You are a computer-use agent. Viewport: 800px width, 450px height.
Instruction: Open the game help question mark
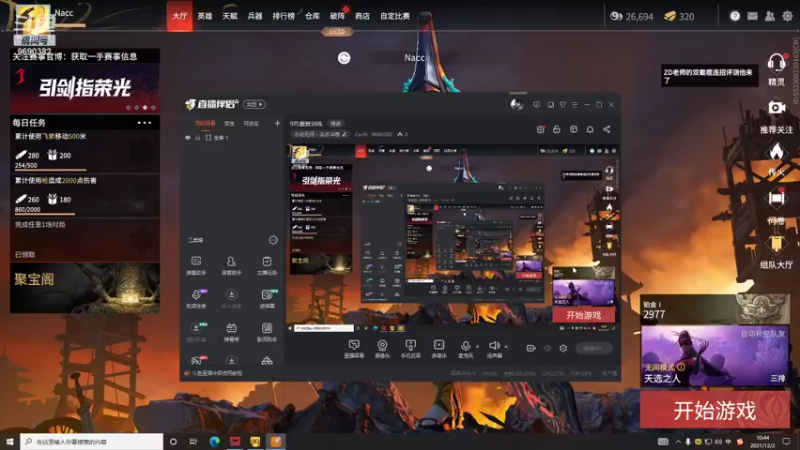pyautogui.click(x=735, y=16)
